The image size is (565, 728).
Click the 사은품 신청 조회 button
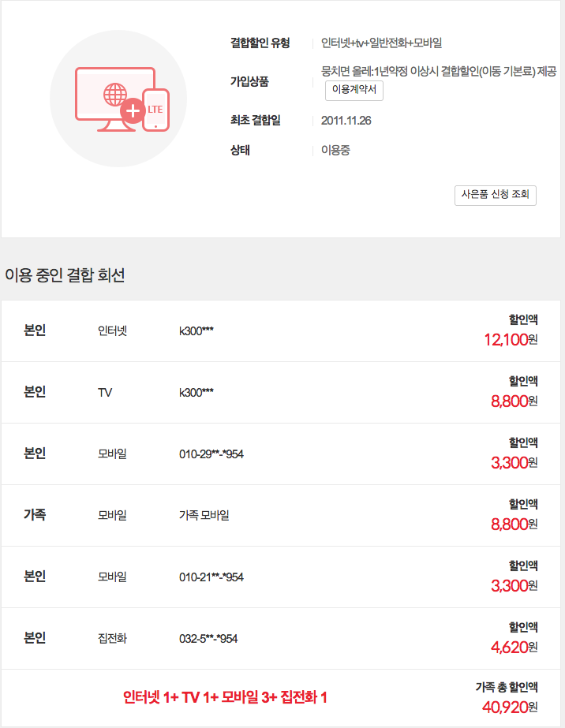(x=495, y=195)
